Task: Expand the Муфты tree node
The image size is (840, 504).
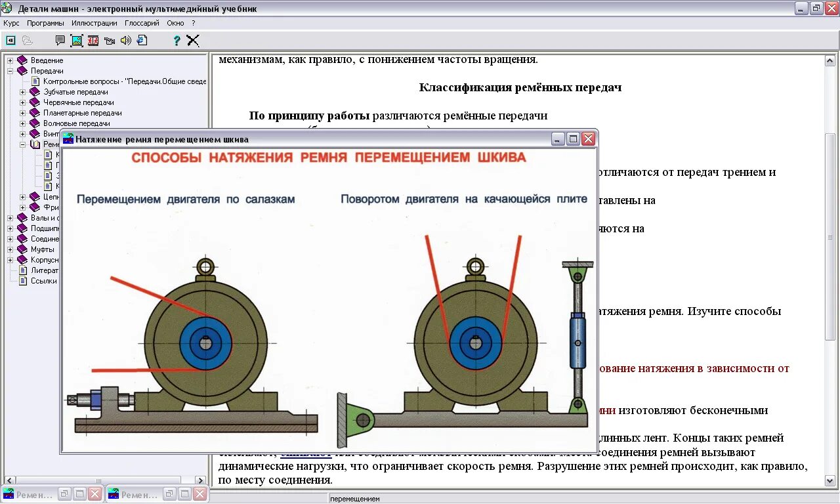Action: 10,249
